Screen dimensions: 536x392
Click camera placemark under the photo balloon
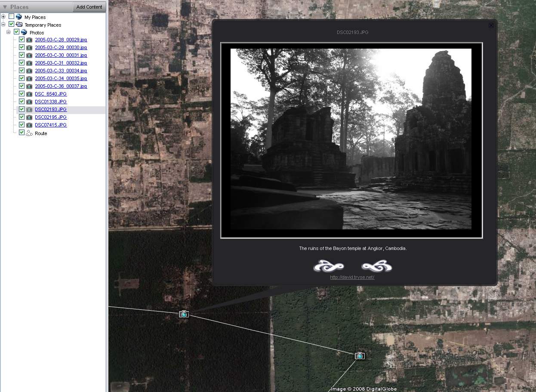[184, 314]
